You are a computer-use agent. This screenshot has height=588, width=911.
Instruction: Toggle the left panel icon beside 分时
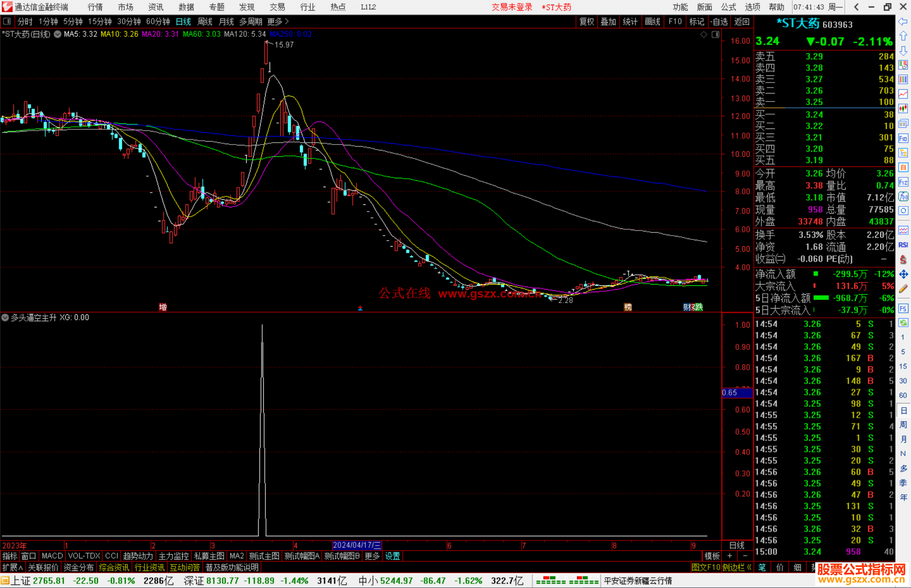[7, 21]
